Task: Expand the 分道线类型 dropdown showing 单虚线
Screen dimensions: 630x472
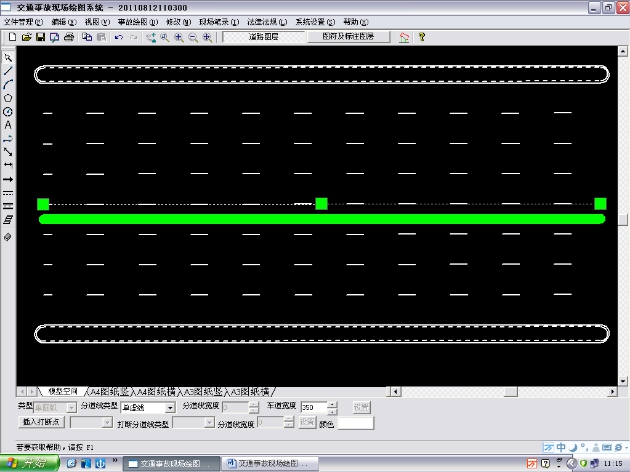Action: (x=170, y=408)
